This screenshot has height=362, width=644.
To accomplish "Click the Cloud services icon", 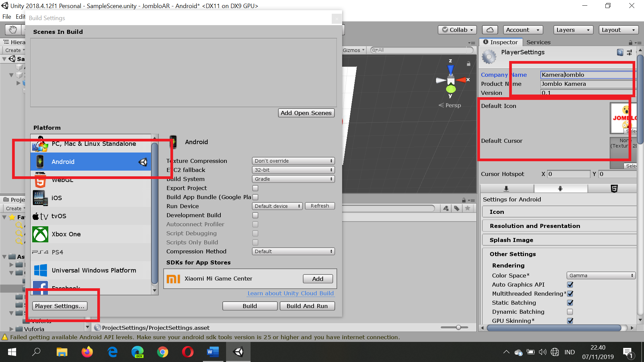I will tap(490, 30).
